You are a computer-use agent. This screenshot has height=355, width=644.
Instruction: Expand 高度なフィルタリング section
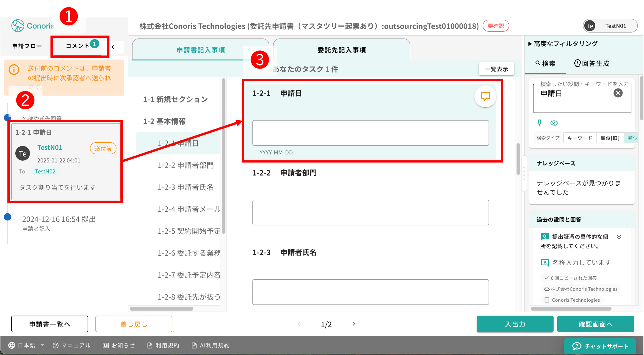pyautogui.click(x=563, y=44)
